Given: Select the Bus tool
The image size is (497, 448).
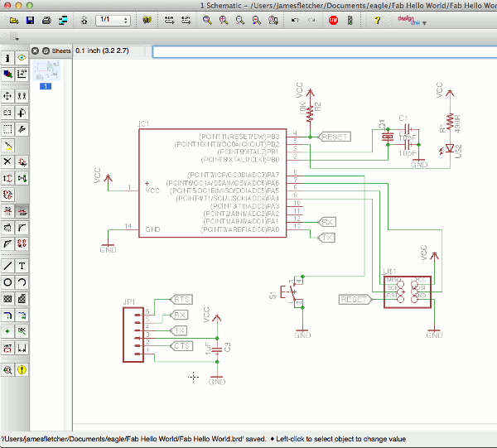Looking at the screenshot, I should [7, 316].
